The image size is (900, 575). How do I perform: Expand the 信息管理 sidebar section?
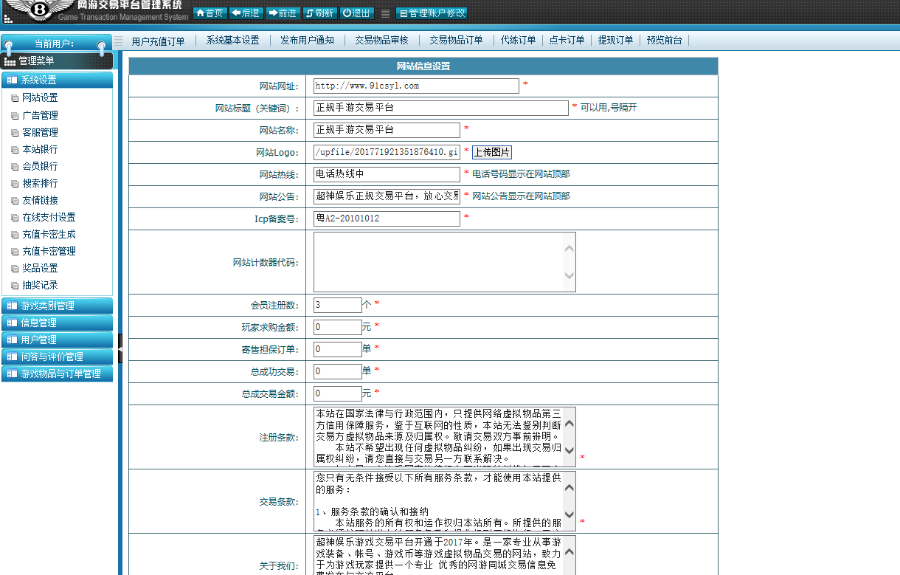57,323
